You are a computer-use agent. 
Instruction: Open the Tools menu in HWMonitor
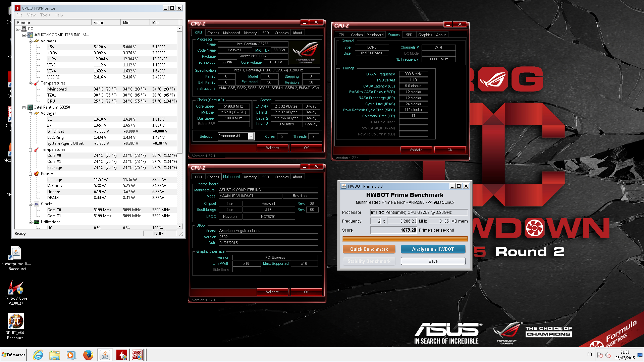45,15
